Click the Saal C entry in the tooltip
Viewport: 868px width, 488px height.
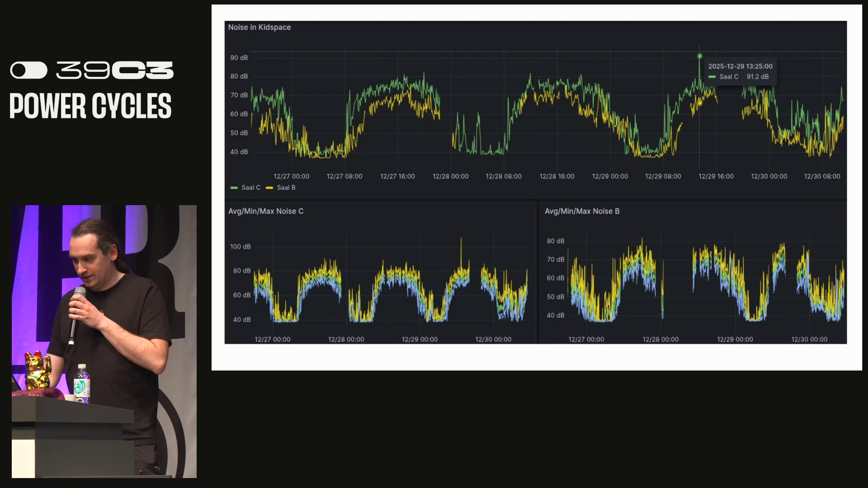point(729,77)
